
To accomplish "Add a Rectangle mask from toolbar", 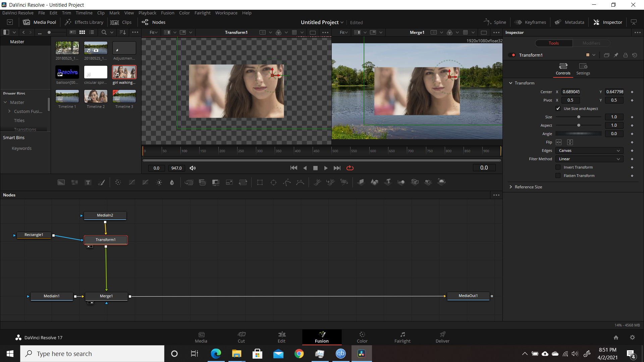I will (x=260, y=182).
